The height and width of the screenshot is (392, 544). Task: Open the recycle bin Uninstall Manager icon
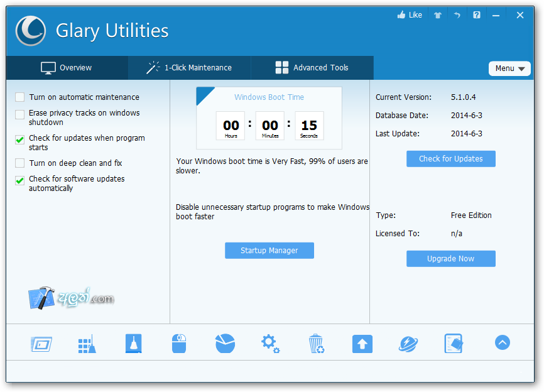point(316,344)
